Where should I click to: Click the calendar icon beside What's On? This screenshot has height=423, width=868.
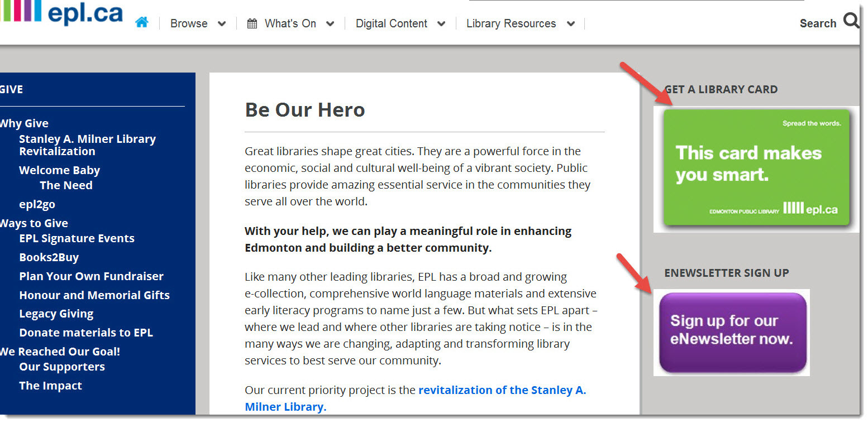(252, 23)
